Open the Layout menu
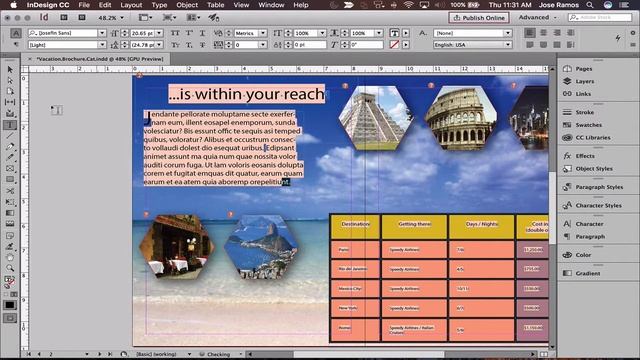This screenshot has width=640, height=360. coord(131,5)
